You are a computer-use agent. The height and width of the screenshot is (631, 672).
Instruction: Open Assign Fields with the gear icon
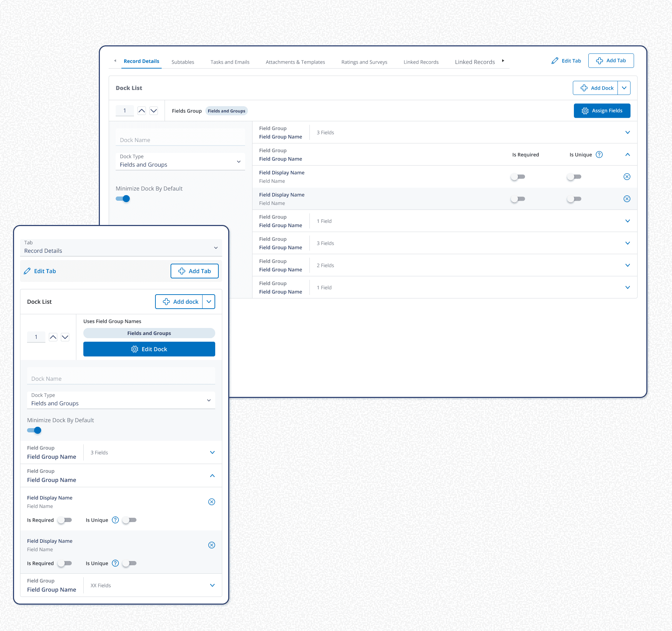click(585, 110)
